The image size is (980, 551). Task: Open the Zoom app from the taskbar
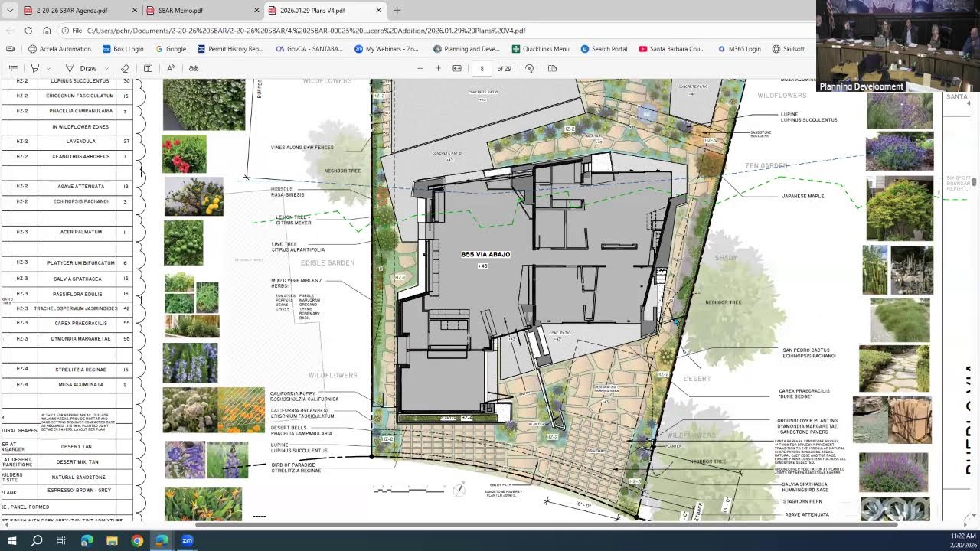(x=187, y=540)
